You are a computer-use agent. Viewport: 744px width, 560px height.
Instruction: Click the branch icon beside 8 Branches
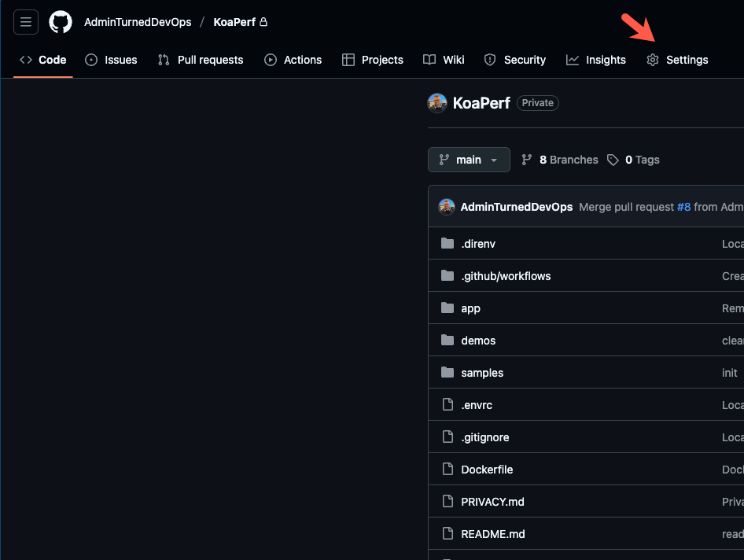(527, 160)
